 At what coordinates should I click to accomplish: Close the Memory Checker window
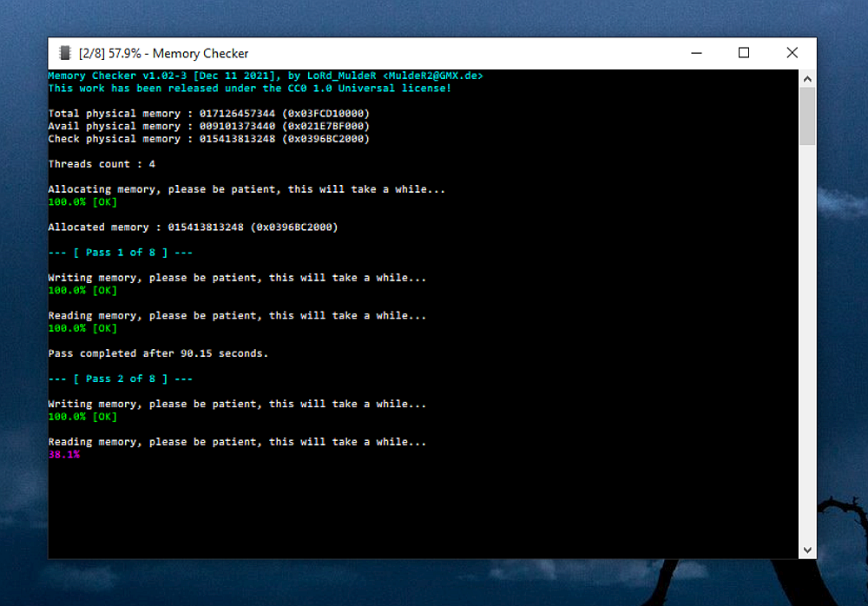792,53
